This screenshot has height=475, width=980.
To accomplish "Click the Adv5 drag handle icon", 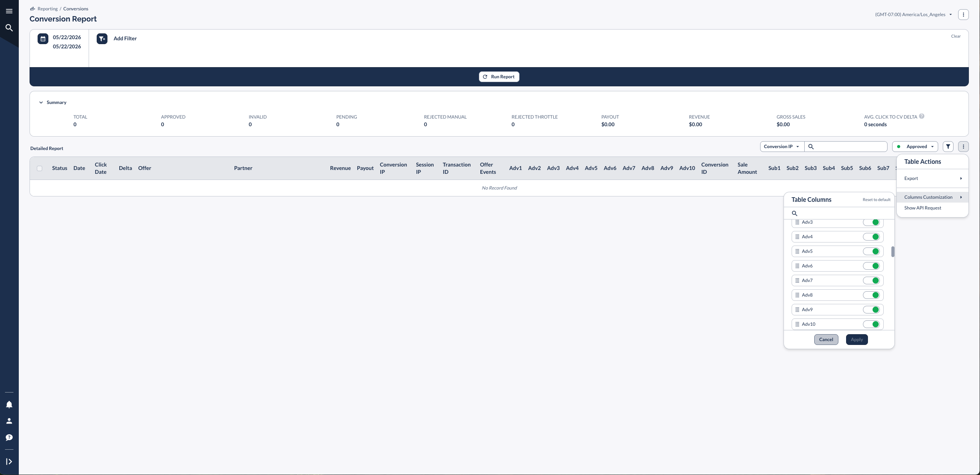I will click(797, 251).
